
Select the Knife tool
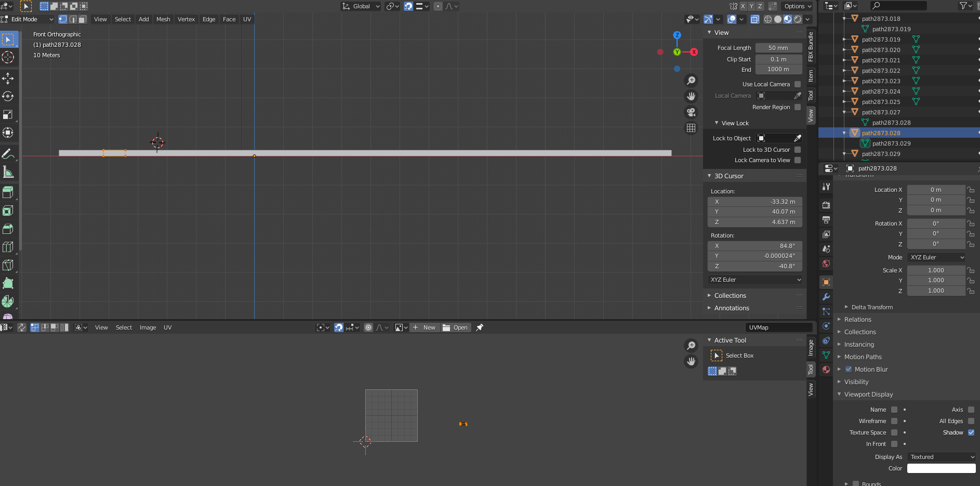pos(8,266)
